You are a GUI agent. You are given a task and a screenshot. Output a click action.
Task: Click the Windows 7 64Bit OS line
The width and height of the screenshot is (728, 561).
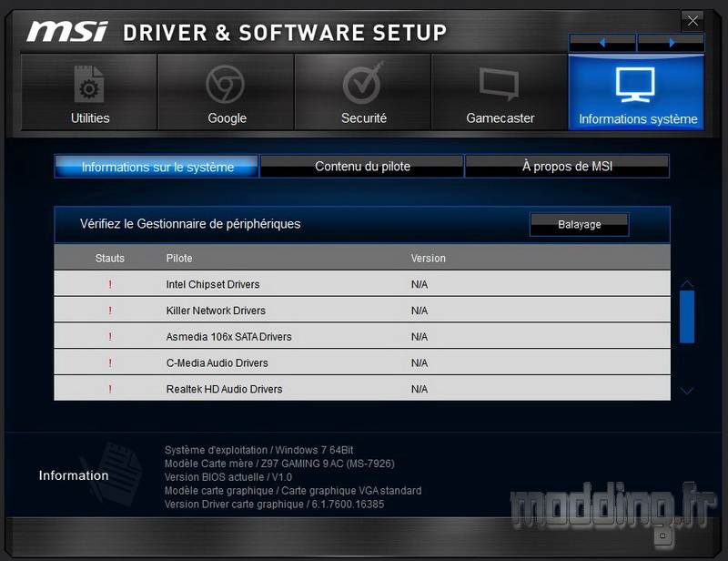click(259, 450)
